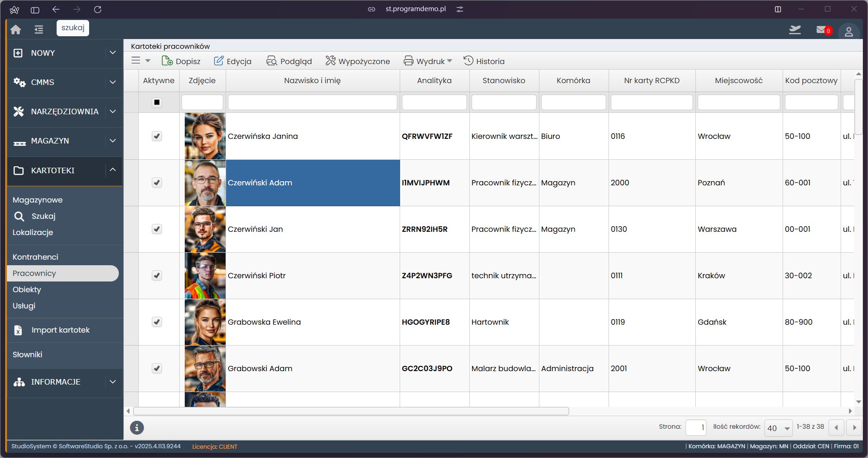868x458 pixels.
Task: Click Import kartotek link
Action: click(x=60, y=330)
